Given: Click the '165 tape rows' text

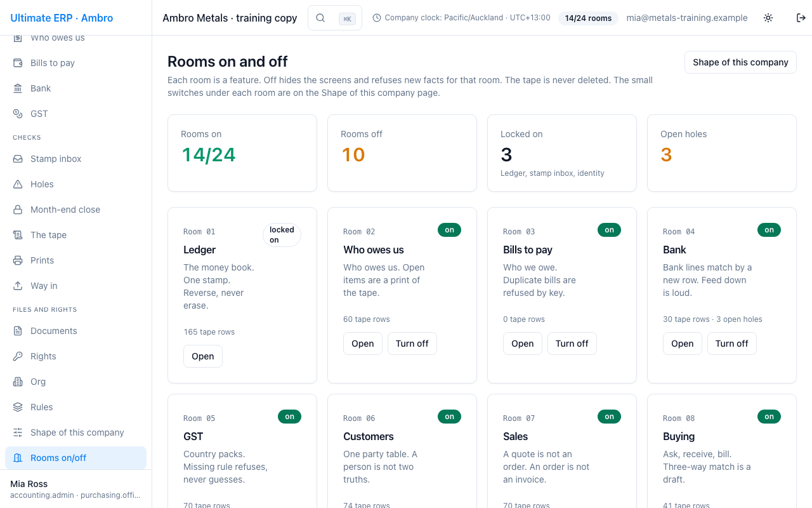Looking at the screenshot, I should pyautogui.click(x=209, y=332).
